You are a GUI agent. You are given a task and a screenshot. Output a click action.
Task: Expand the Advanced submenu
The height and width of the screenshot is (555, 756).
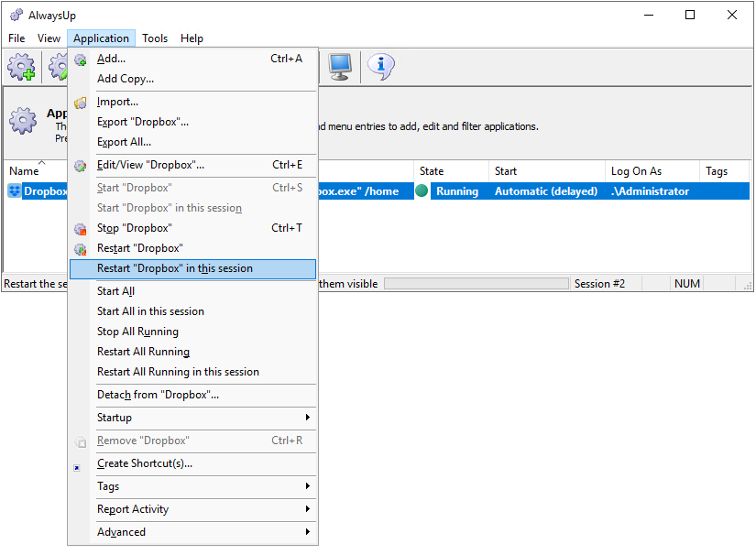[x=192, y=532]
